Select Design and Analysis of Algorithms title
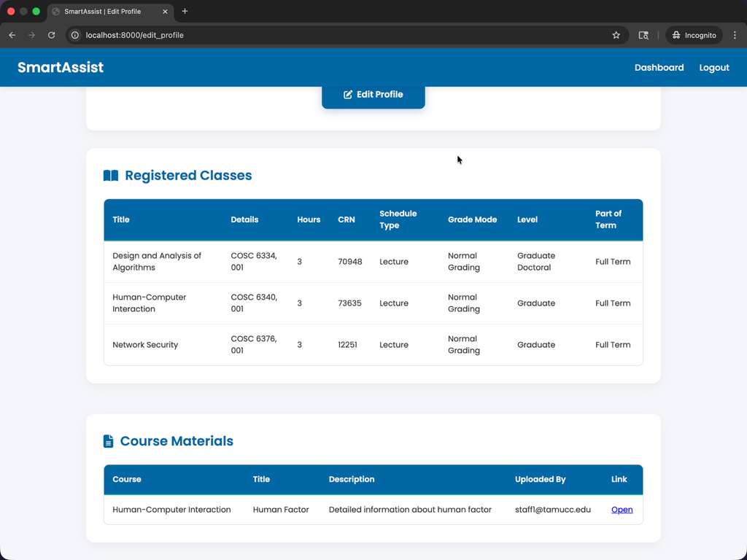 point(157,262)
